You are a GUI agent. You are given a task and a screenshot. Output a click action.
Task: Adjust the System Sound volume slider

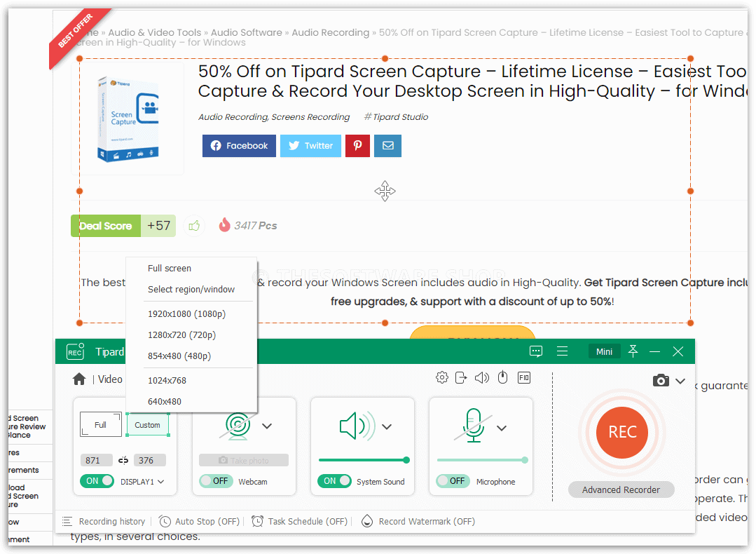364,460
